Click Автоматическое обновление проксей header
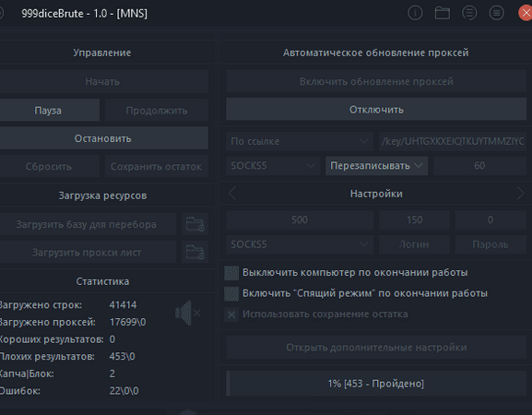The image size is (532, 415). (376, 53)
